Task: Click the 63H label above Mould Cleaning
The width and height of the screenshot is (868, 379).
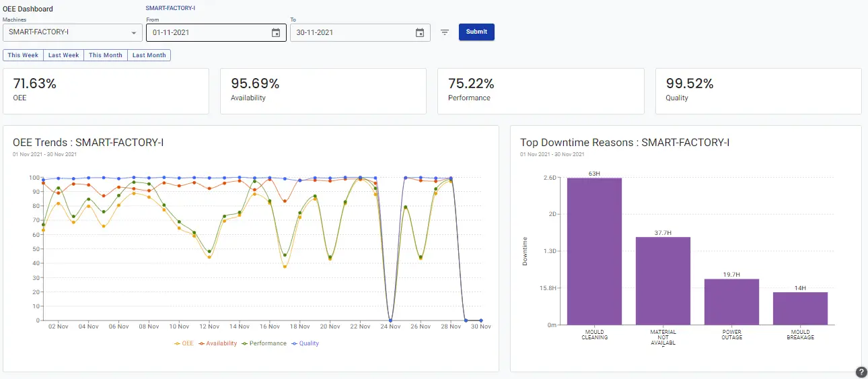Action: tap(594, 174)
